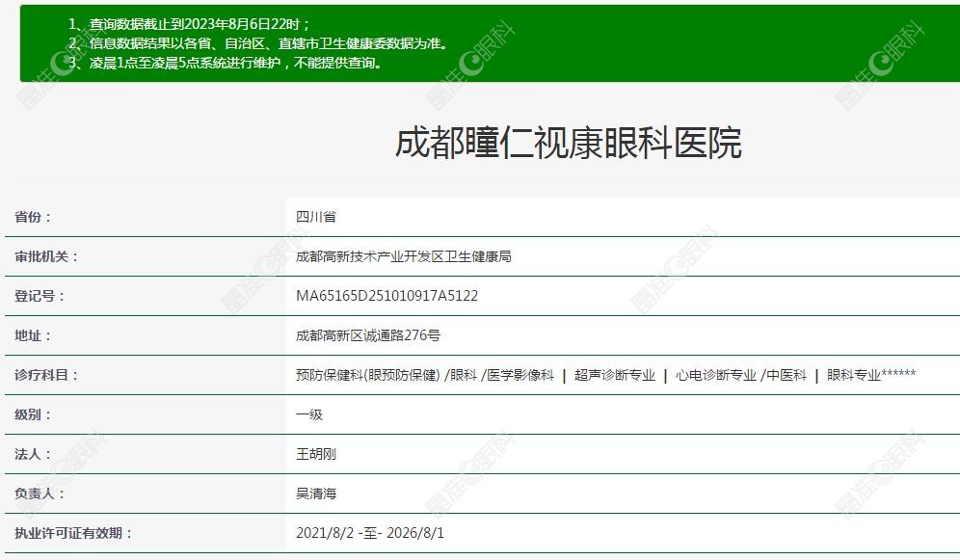Screen dimensions: 960x560
Task: Click 预防保健科(眼预防保健) in departments
Action: point(368,375)
